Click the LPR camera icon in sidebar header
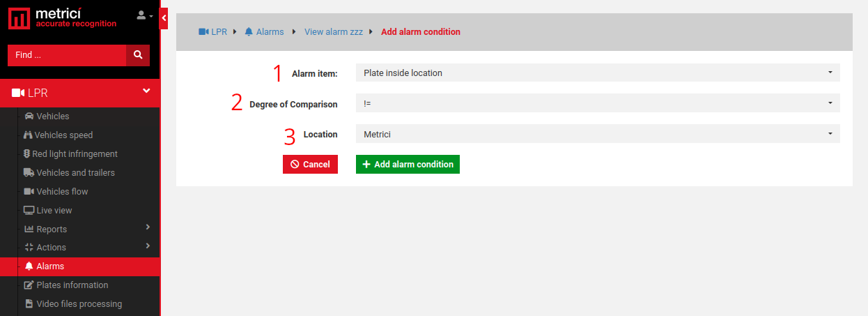The width and height of the screenshot is (868, 316). [x=18, y=93]
